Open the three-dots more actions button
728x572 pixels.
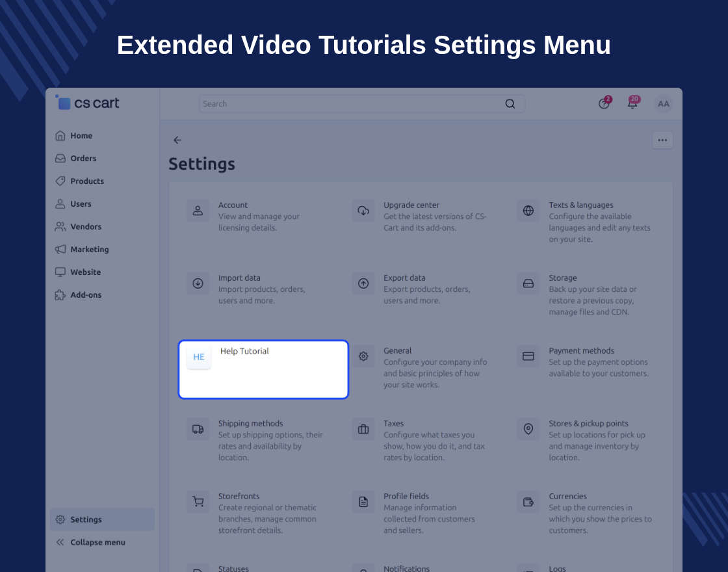tap(662, 140)
